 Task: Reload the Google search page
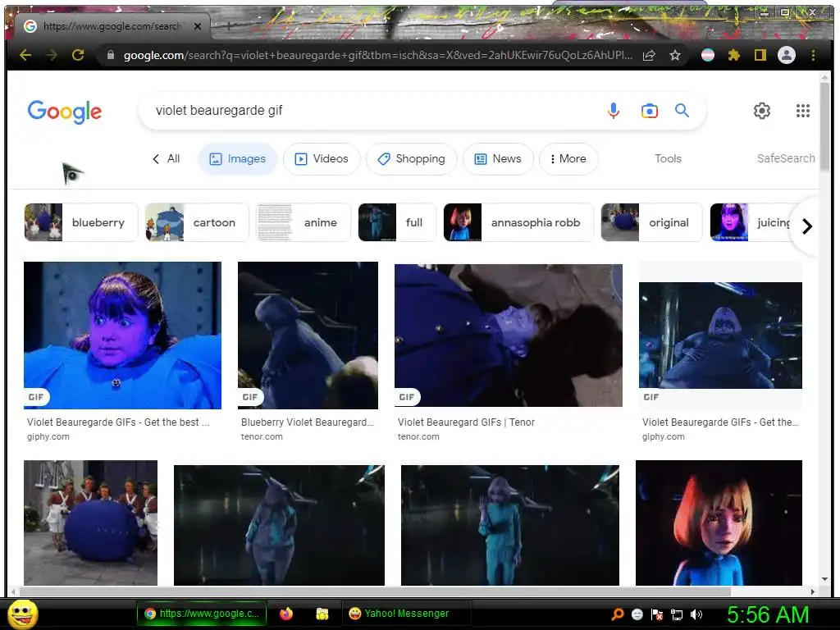[x=78, y=55]
